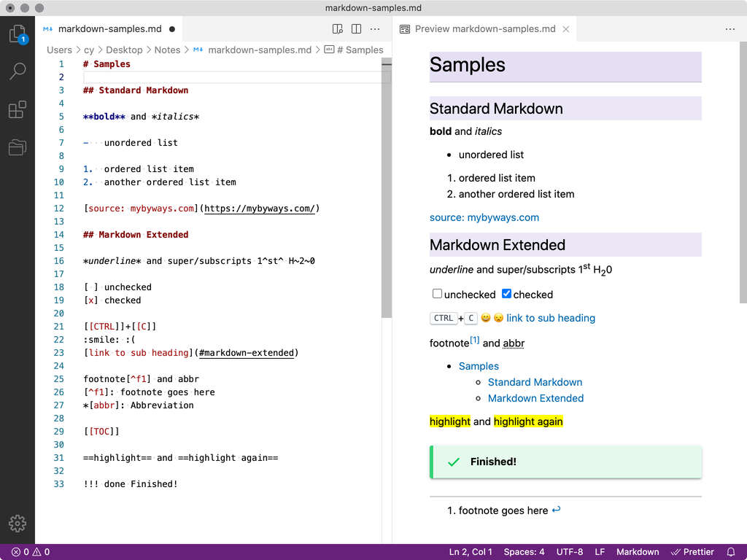This screenshot has height=560, width=747.
Task: Click 'footnote goes here' in preview
Action: click(x=503, y=510)
